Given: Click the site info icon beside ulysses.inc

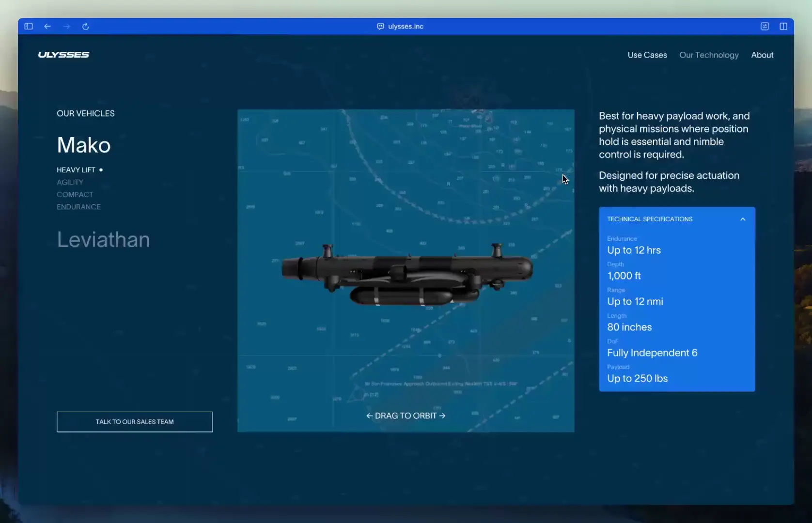Looking at the screenshot, I should coord(380,27).
